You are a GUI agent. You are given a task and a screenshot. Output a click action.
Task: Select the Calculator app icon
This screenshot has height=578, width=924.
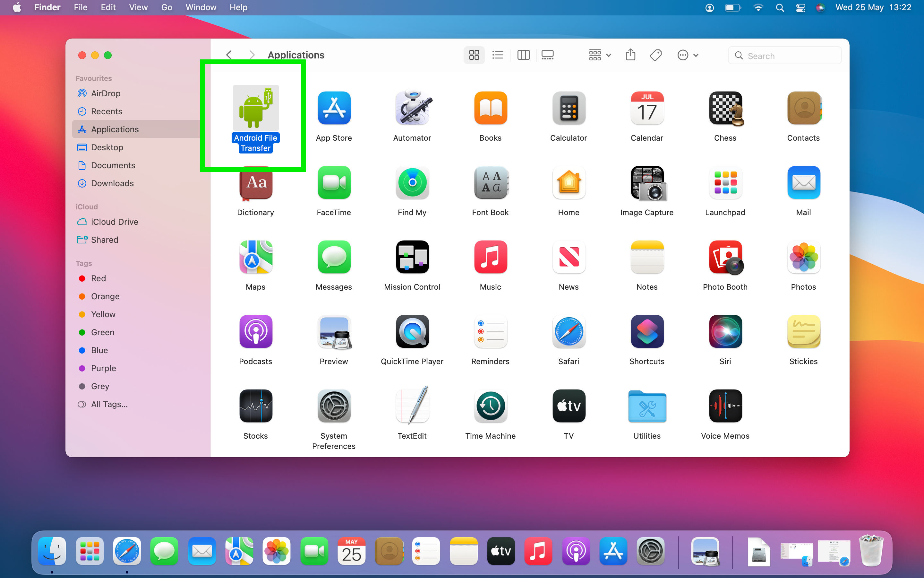coord(569,108)
